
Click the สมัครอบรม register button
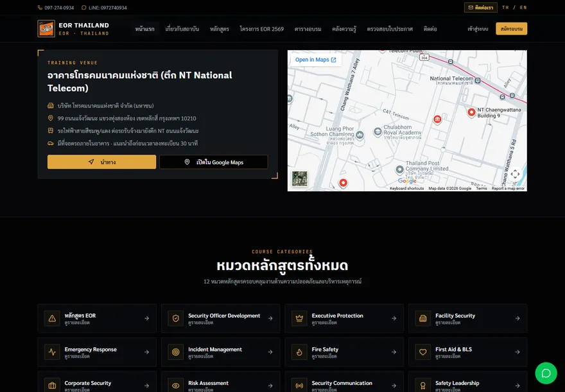(x=511, y=29)
